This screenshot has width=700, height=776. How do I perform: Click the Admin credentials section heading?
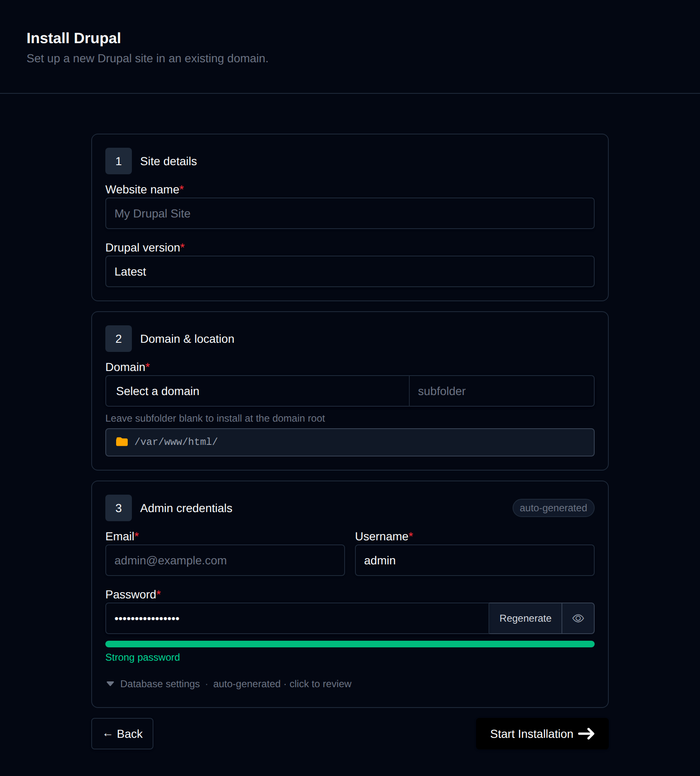coord(186,508)
